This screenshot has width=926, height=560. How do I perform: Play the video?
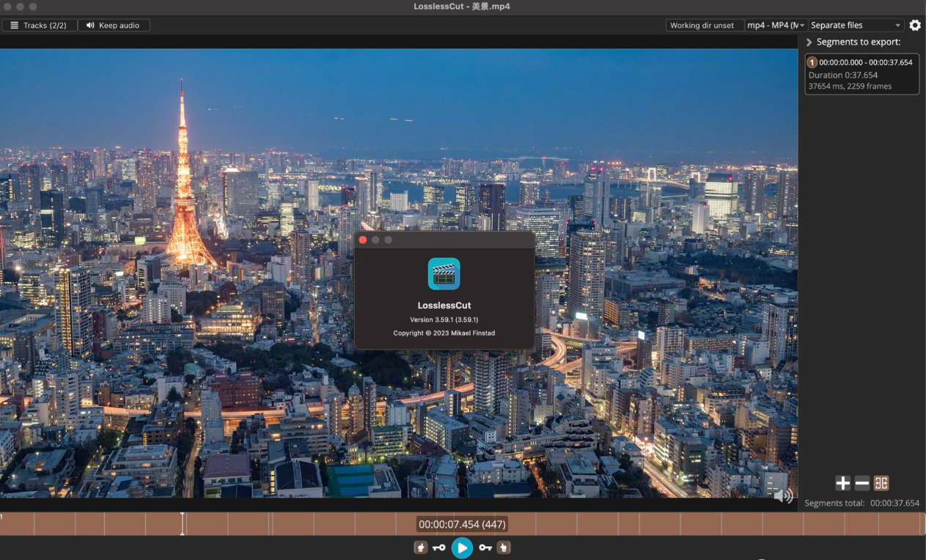point(462,548)
